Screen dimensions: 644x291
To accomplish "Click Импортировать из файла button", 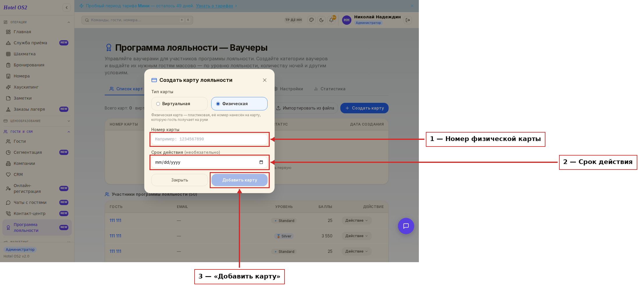I will pyautogui.click(x=305, y=108).
